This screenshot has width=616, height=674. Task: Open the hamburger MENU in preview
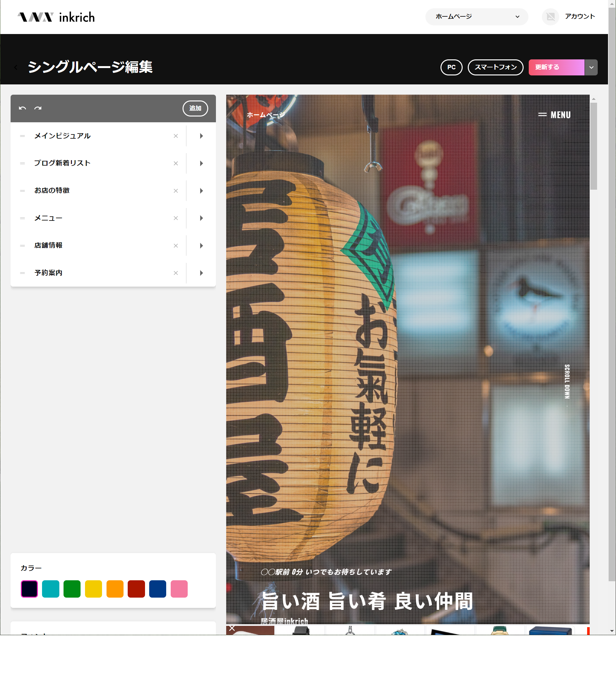tap(554, 115)
